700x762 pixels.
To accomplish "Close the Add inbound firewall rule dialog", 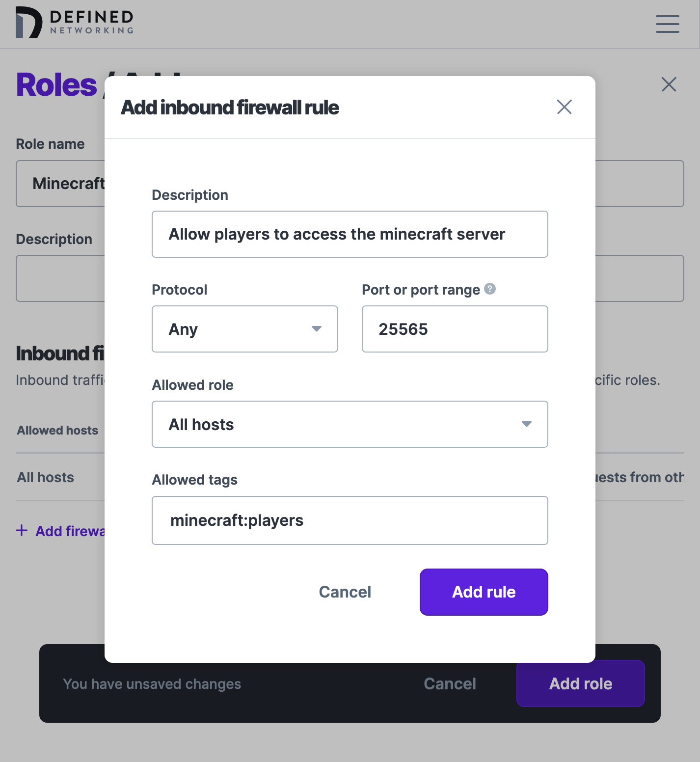I will pyautogui.click(x=564, y=107).
